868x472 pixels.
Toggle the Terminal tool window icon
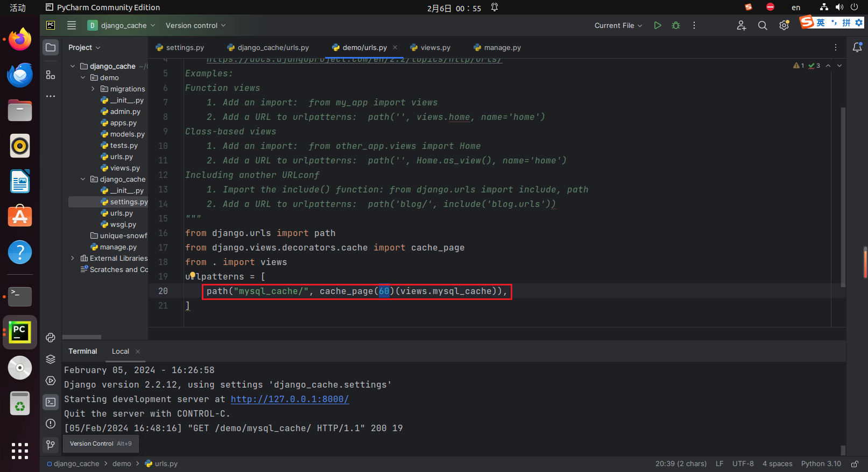pos(51,402)
